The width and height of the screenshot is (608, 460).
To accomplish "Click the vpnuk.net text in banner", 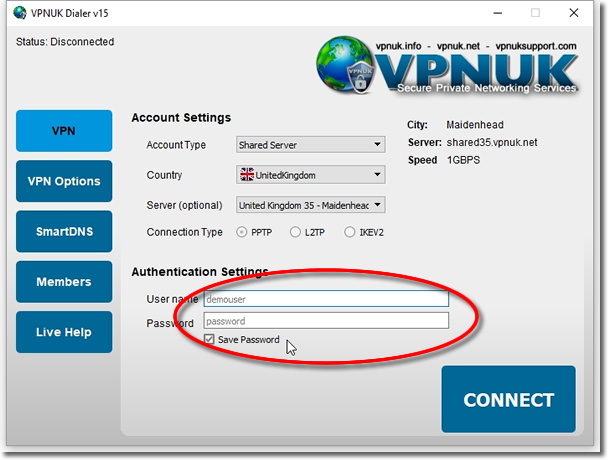I will [x=458, y=46].
